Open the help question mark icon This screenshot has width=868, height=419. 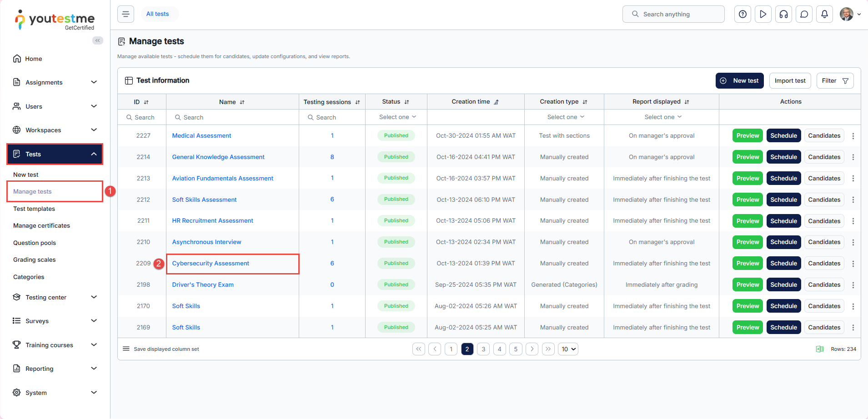(x=743, y=14)
